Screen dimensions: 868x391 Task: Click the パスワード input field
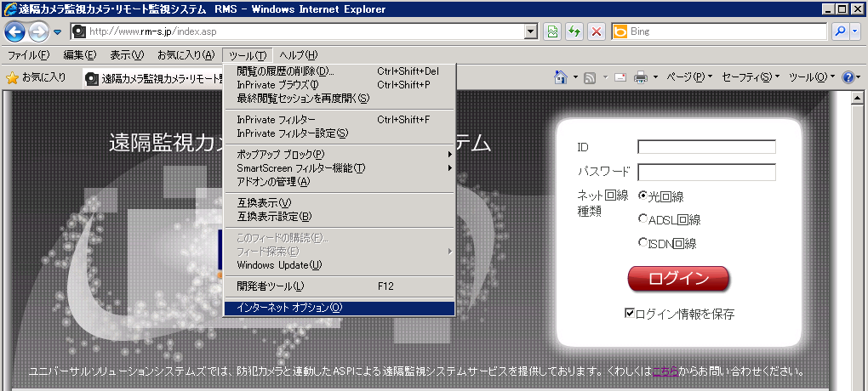[706, 172]
